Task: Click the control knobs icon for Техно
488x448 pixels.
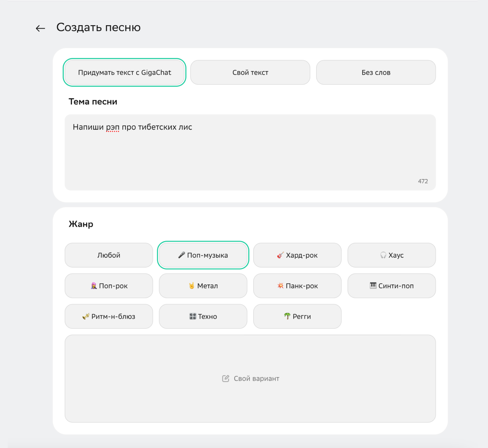Action: tap(192, 316)
